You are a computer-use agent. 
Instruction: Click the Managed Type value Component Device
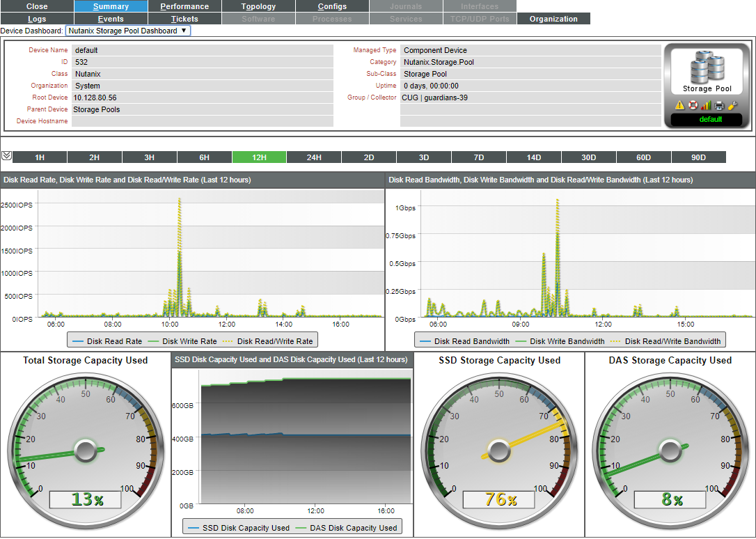point(435,50)
